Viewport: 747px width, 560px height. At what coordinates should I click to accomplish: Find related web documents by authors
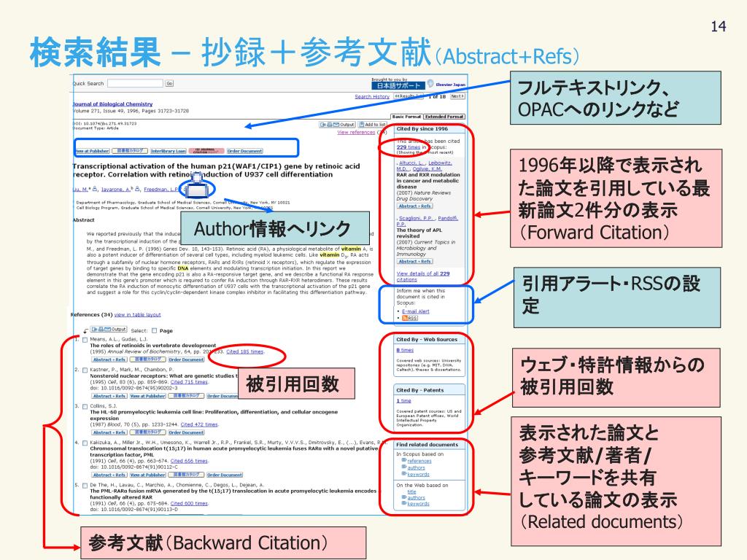coord(416,497)
